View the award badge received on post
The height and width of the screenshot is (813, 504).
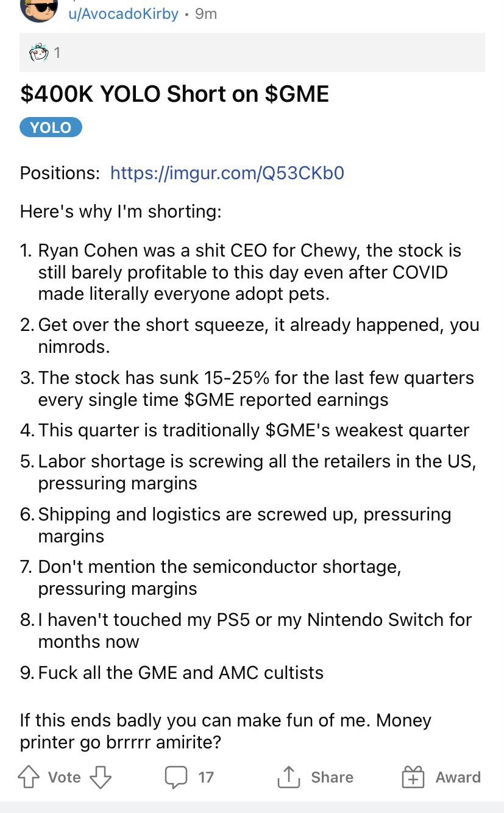[38, 53]
